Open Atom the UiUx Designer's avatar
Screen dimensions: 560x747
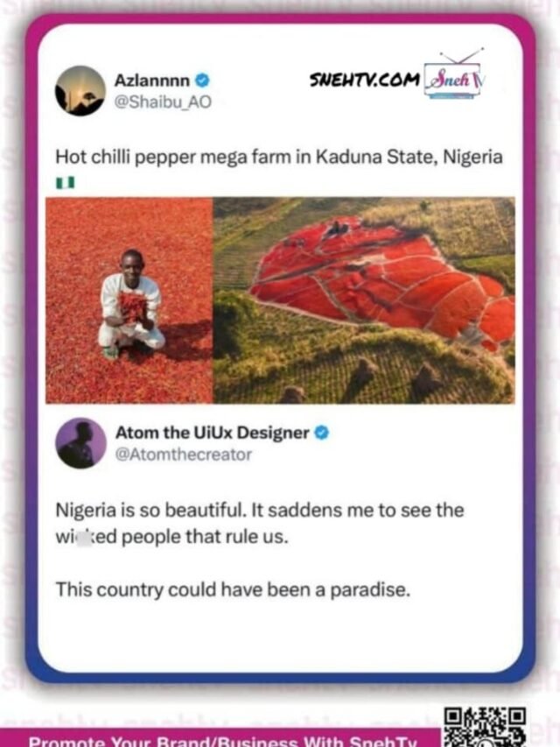[81, 443]
